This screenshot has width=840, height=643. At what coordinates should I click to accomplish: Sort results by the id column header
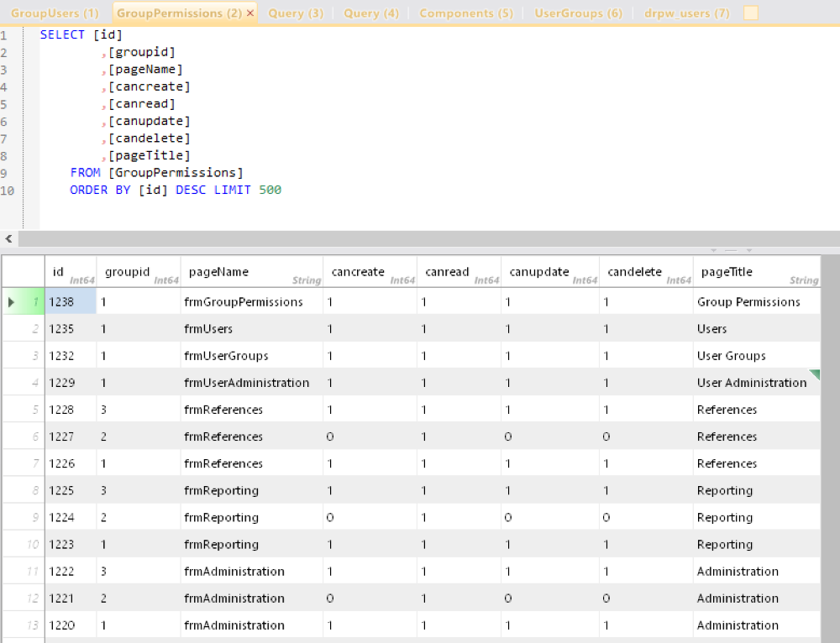click(57, 271)
